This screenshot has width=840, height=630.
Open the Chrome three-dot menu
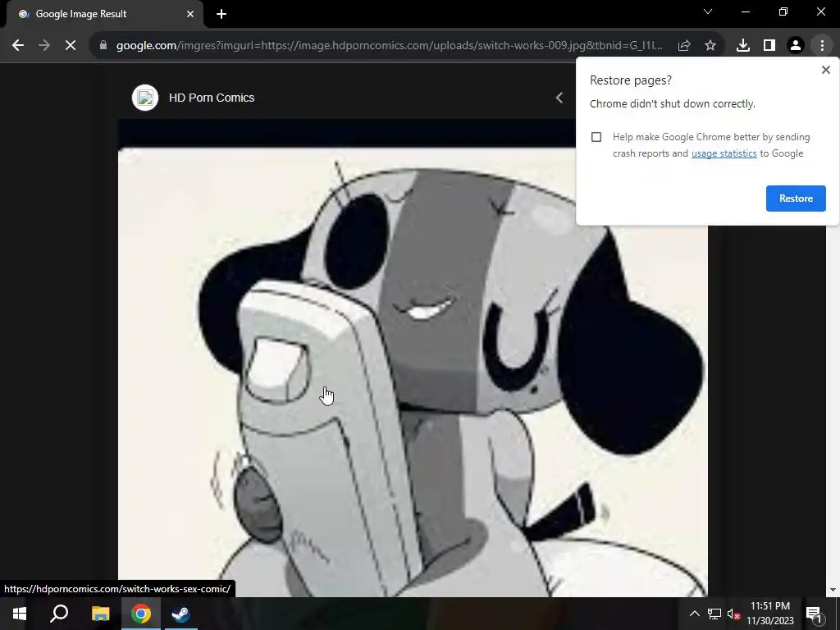click(822, 46)
